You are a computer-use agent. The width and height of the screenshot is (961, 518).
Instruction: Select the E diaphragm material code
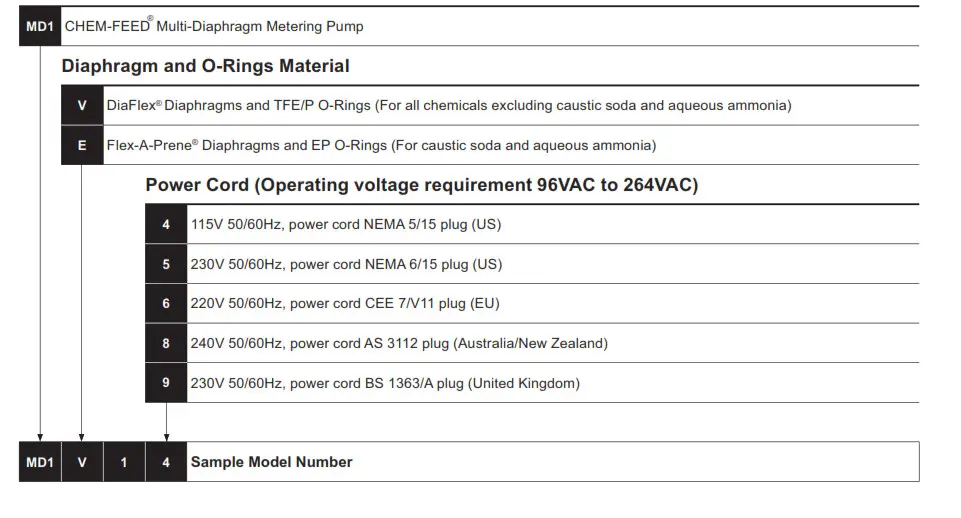pos(82,145)
